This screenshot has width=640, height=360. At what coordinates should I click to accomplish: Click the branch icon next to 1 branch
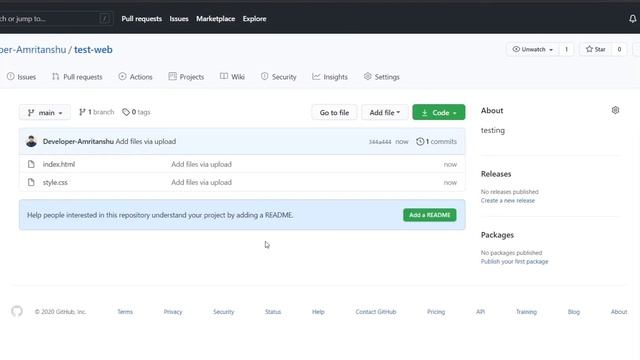tap(82, 112)
